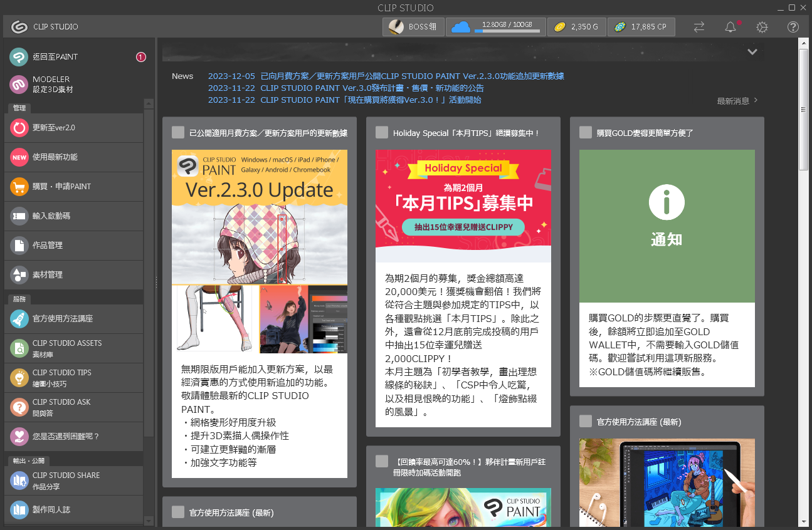812x530 pixels.
Task: Tick the checkbox on Holiday Special card
Action: click(382, 133)
